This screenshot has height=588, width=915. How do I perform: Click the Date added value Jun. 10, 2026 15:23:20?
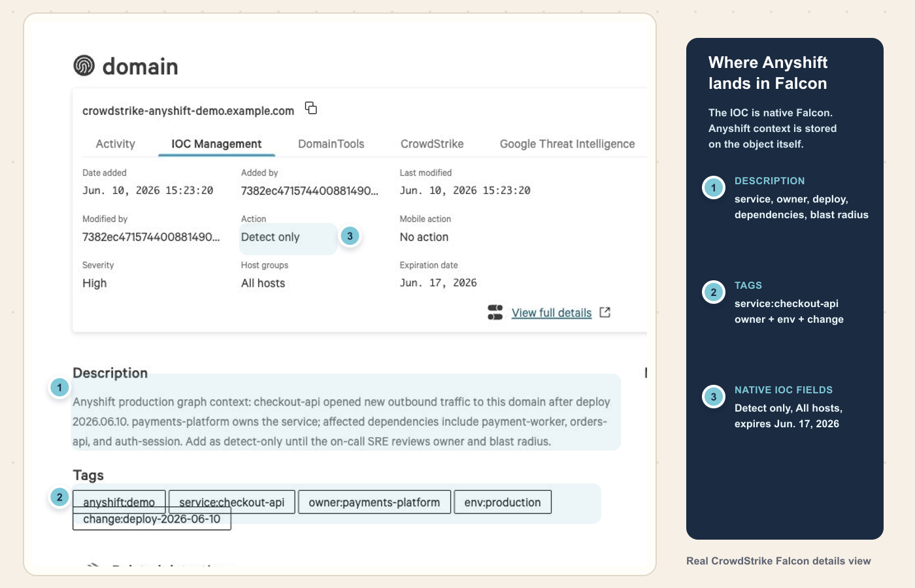(148, 190)
